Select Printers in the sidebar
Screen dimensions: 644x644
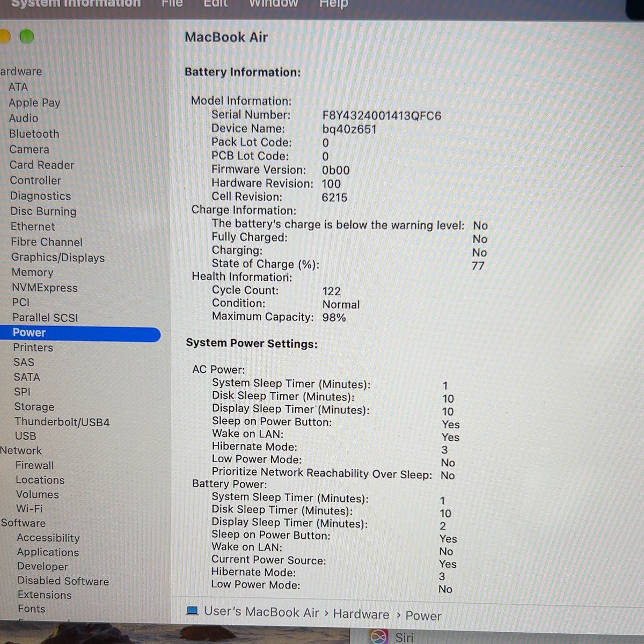[33, 347]
